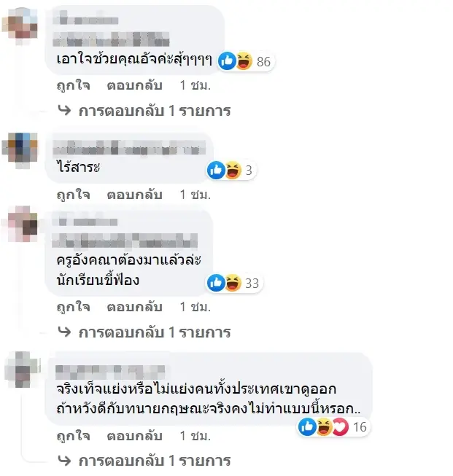453x476 pixels.
Task: Click the like reaction icon beside count 16
Action: [307, 427]
